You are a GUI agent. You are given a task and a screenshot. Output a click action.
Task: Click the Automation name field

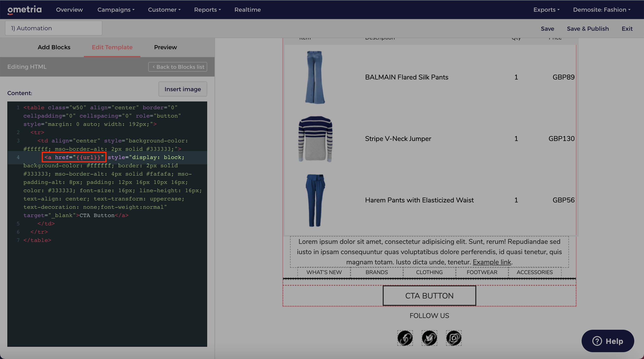53,28
